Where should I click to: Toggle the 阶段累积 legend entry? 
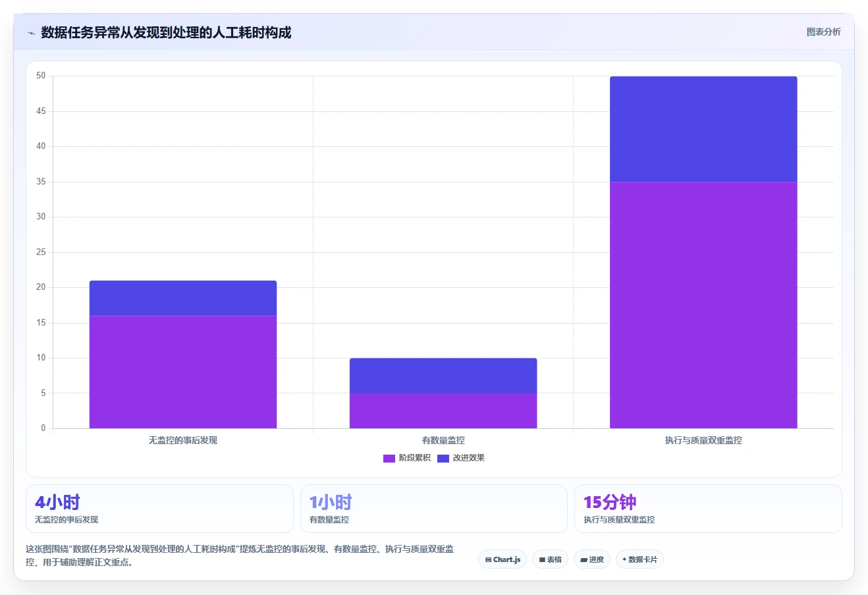point(407,458)
